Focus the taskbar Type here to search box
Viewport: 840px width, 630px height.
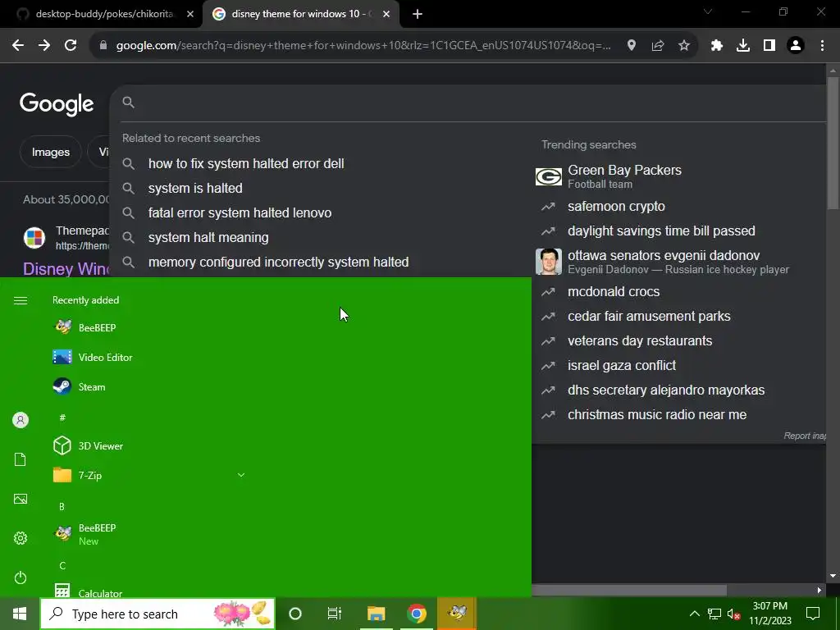[157, 614]
